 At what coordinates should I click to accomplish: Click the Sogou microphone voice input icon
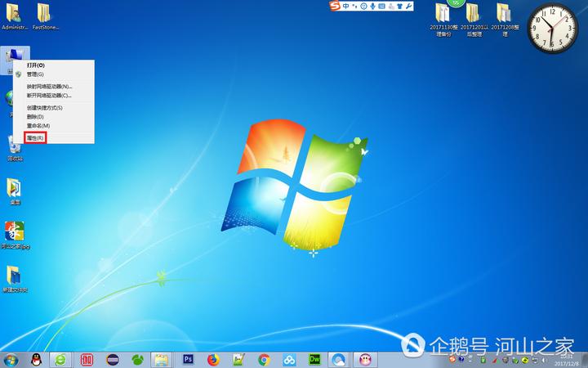[372, 6]
